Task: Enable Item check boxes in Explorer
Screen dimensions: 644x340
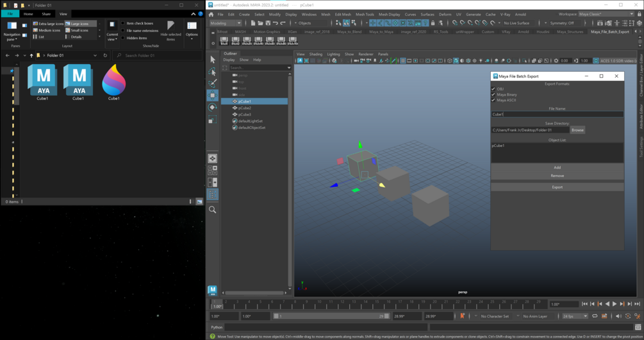Action: tap(123, 24)
